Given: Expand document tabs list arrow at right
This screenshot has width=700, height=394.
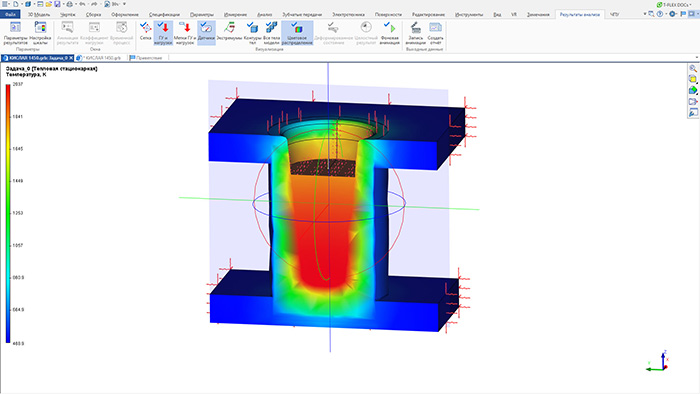Looking at the screenshot, I should pos(696,58).
